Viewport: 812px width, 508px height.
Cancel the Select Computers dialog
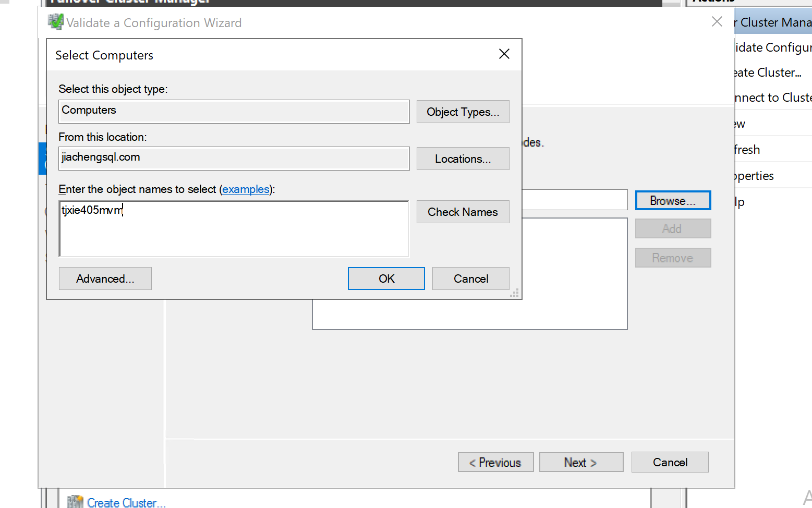coord(470,279)
